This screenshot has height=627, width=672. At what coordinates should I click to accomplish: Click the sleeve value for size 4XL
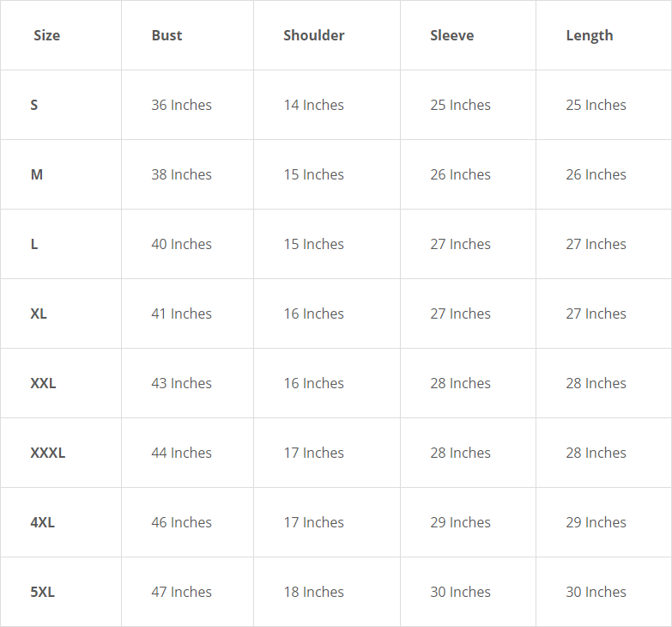(460, 522)
